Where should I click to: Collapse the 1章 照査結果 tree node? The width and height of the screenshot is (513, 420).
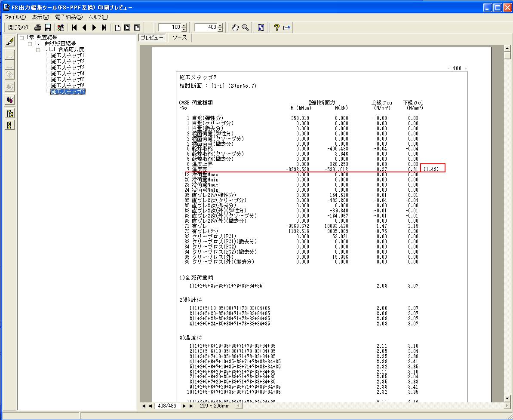tap(22, 37)
